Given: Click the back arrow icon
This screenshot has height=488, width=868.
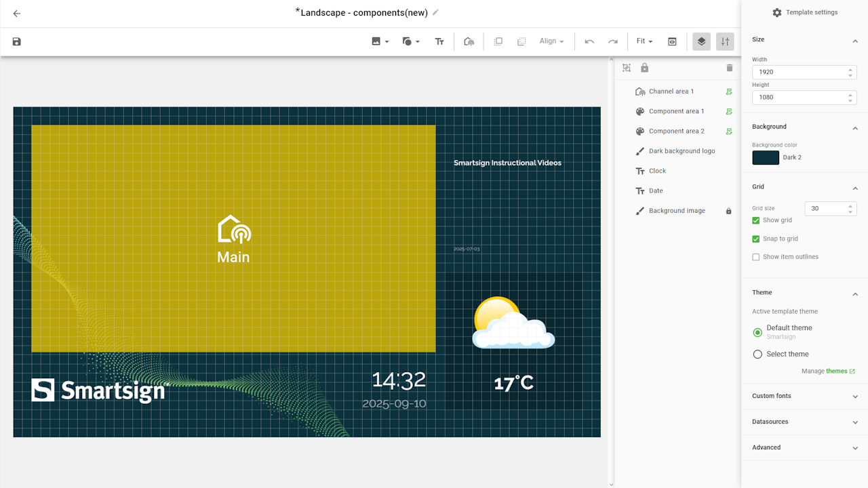Looking at the screenshot, I should point(17,14).
